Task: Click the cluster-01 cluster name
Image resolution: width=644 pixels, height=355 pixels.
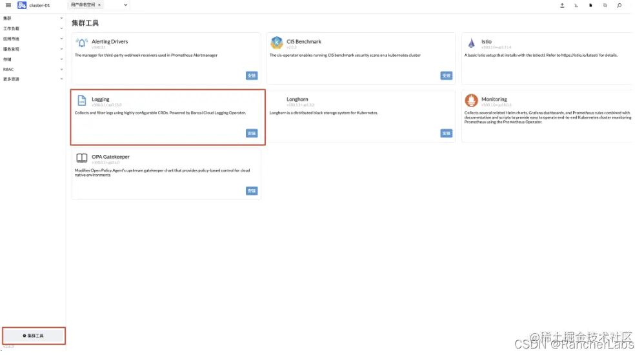Action: [39, 5]
